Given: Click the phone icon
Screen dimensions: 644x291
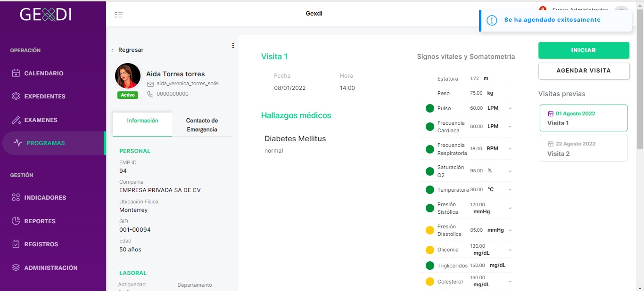Looking at the screenshot, I should coord(150,94).
